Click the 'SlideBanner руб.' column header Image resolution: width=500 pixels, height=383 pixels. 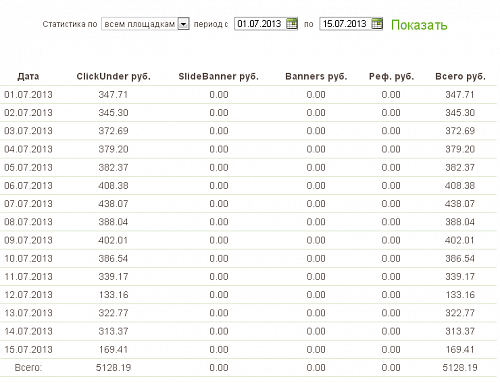[x=219, y=76]
